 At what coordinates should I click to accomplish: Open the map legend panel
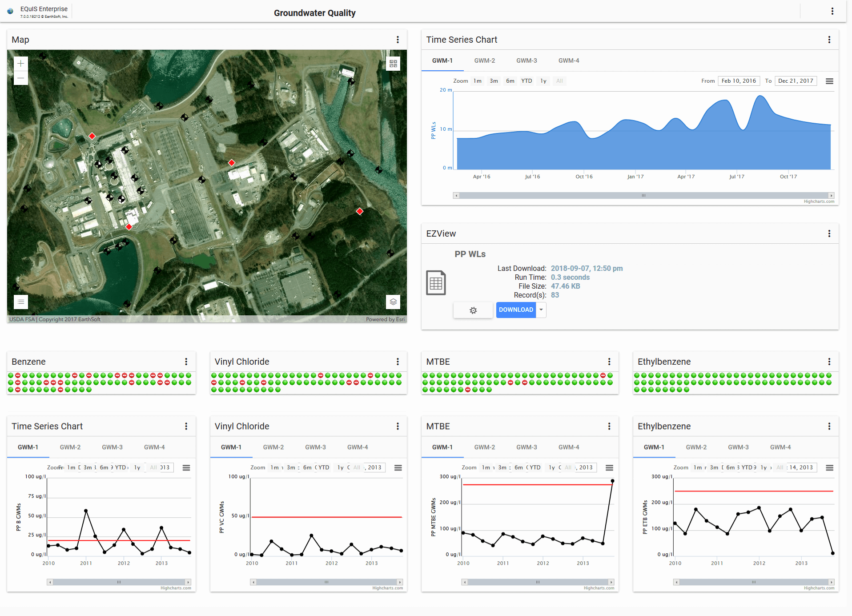tap(20, 302)
